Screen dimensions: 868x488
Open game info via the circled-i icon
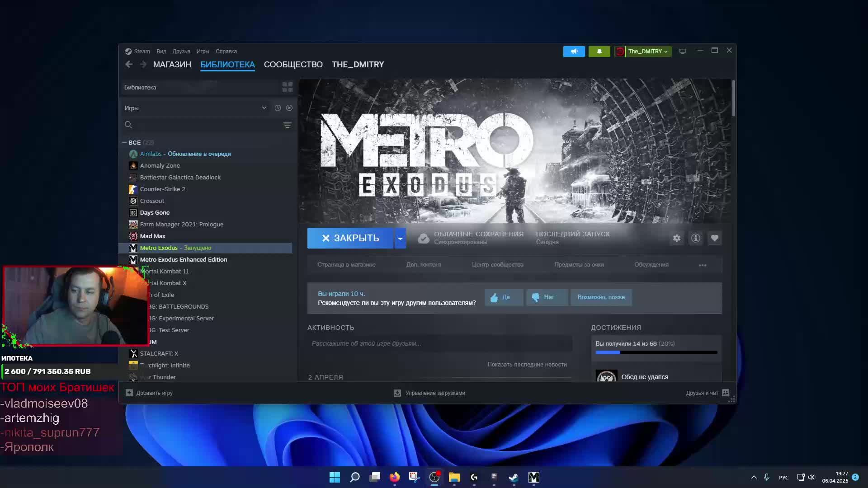click(x=695, y=238)
